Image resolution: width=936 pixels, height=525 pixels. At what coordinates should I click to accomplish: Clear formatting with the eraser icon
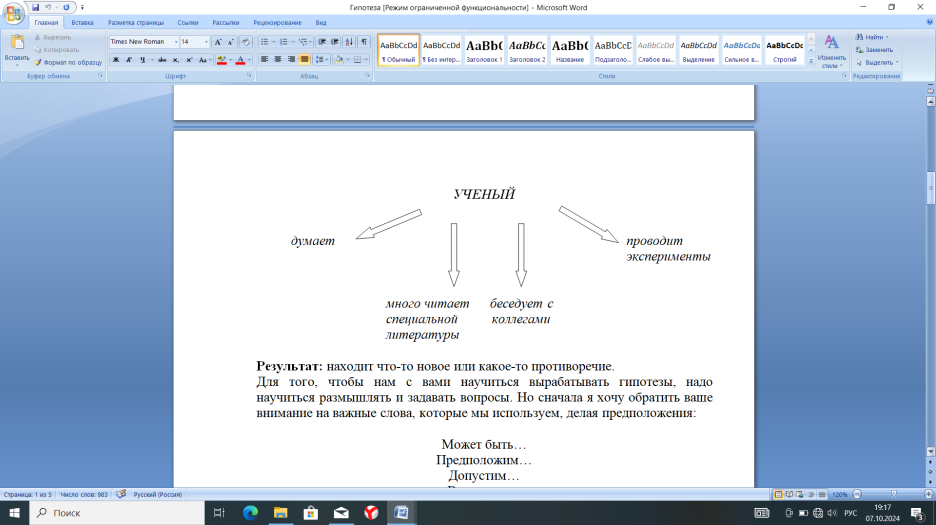click(245, 42)
